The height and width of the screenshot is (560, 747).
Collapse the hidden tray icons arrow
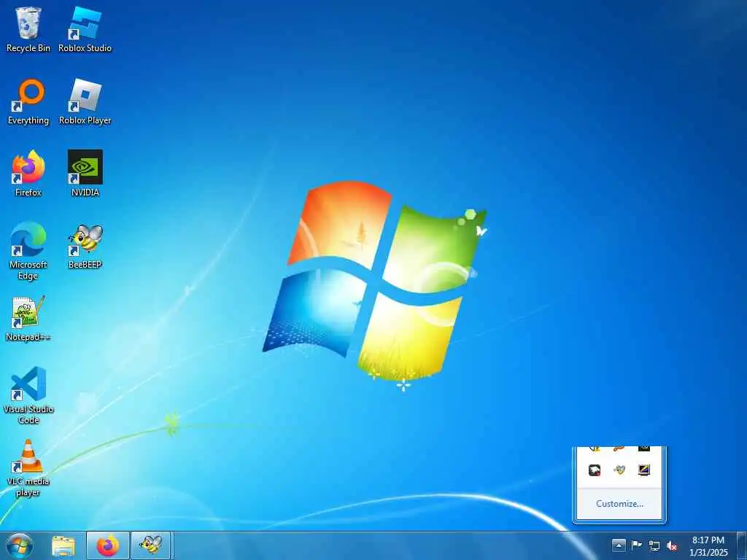619,545
